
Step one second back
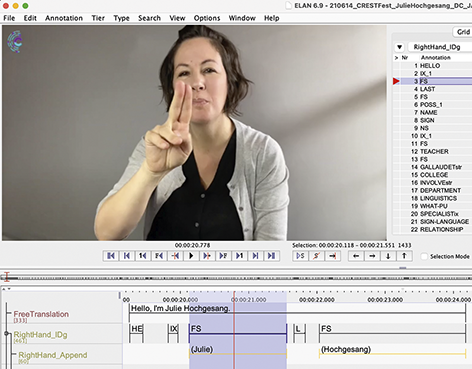[x=143, y=256]
